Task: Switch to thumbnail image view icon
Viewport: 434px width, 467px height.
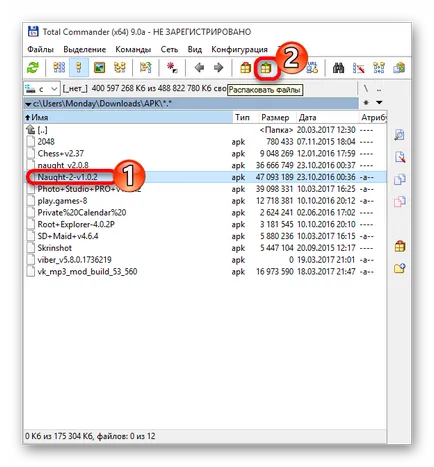Action: click(99, 68)
